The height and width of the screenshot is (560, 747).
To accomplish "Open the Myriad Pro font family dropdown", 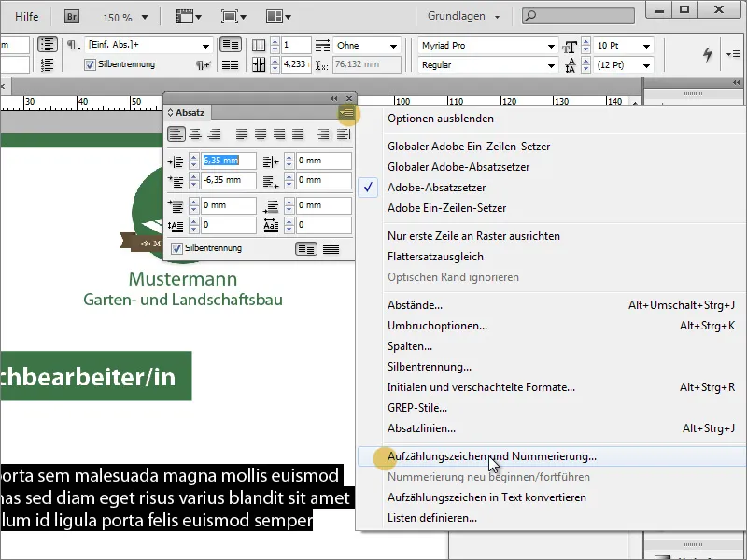I will [551, 46].
